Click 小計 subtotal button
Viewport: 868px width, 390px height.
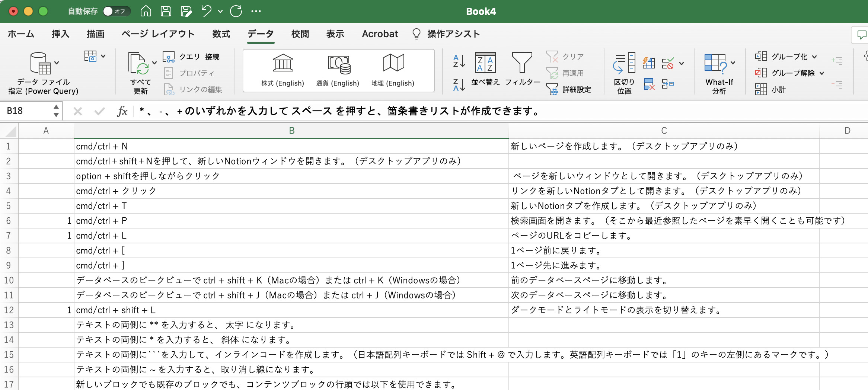(x=770, y=89)
